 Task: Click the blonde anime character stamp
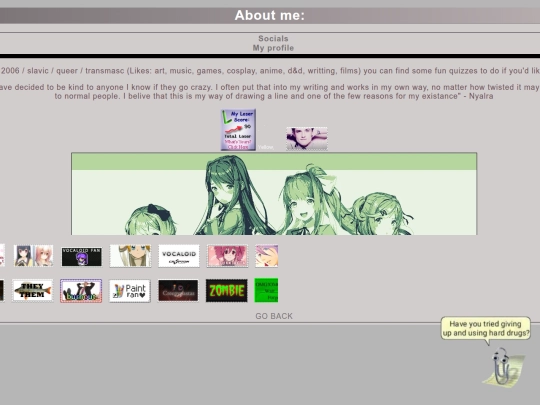[130, 256]
